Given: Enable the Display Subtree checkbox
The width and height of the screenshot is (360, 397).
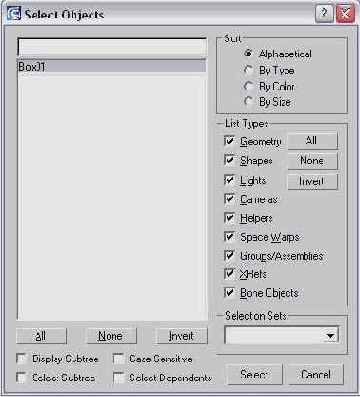Looking at the screenshot, I should point(22,359).
